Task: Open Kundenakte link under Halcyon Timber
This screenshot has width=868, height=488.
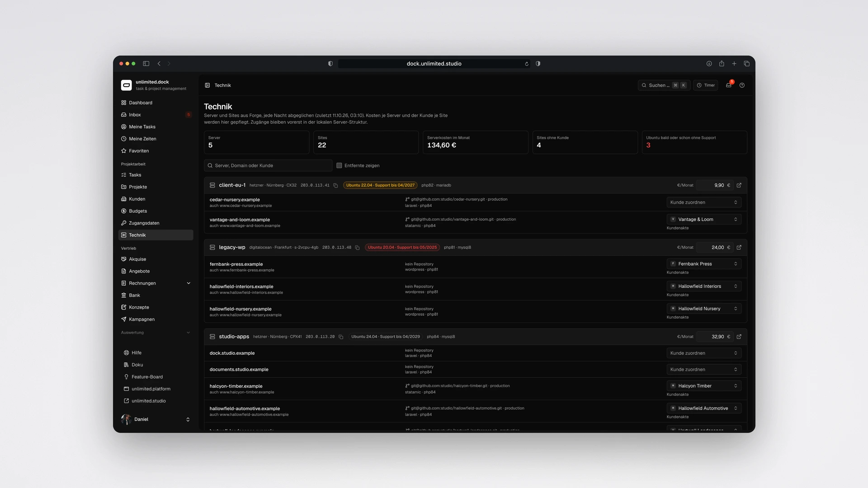Action: [677, 394]
